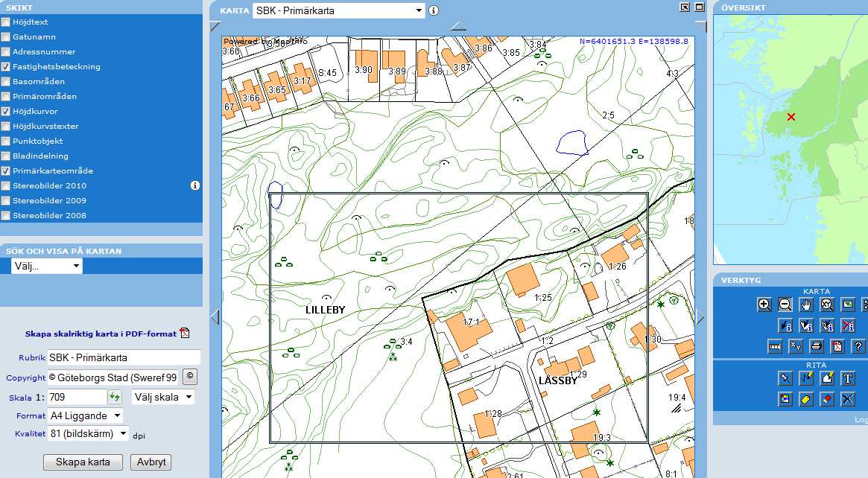Select the zoom in magnifier tool

coord(764,305)
